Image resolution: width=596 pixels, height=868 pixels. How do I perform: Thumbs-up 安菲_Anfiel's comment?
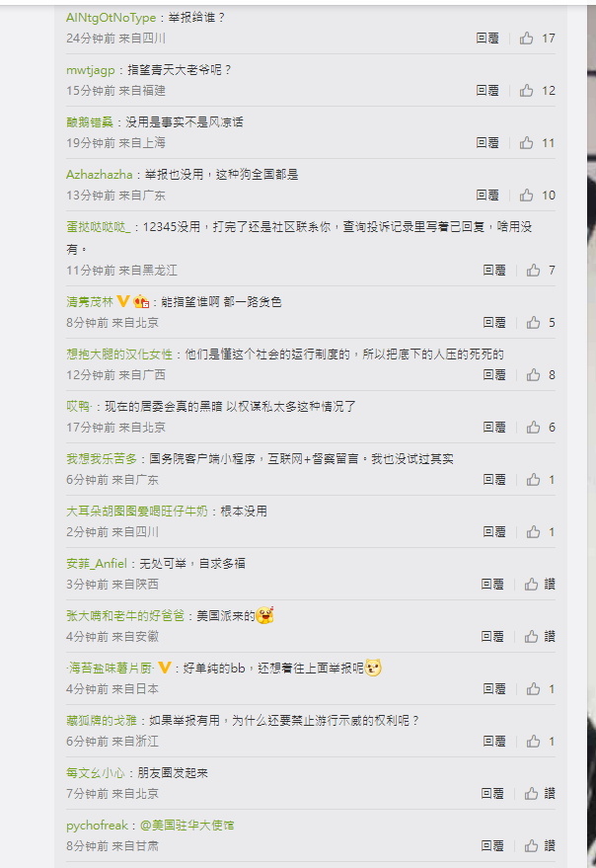click(531, 584)
